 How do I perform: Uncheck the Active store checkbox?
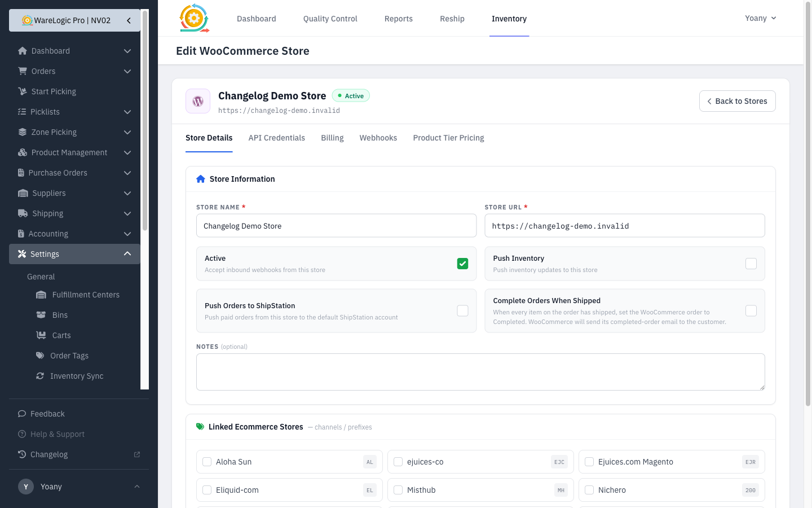[462, 264]
